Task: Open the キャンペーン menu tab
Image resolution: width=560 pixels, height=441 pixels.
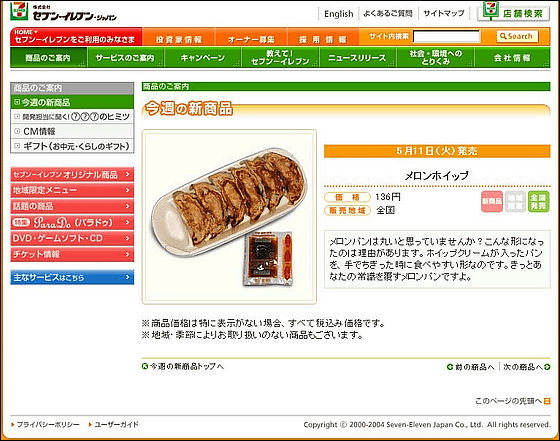Action: (203, 57)
